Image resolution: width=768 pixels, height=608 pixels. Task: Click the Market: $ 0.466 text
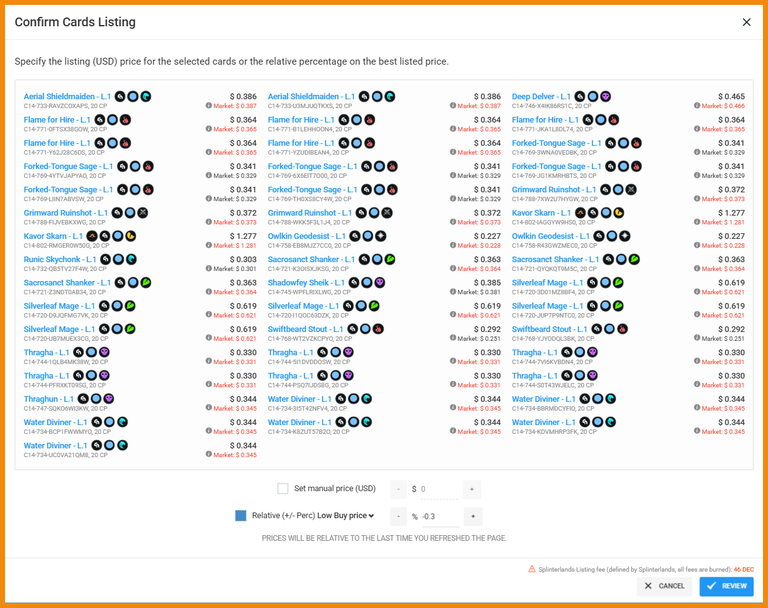(x=723, y=106)
